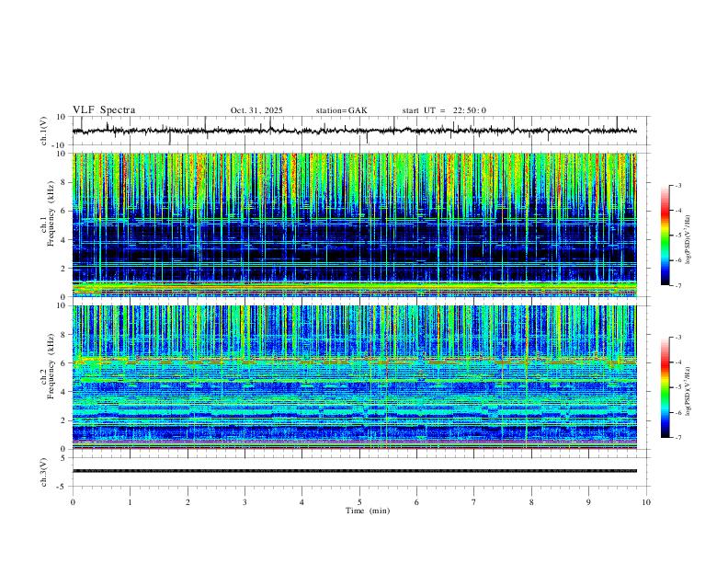Click the "-7" value below the ch.2 colorbar
Viewport: 728px width, 563px height.
coord(677,438)
